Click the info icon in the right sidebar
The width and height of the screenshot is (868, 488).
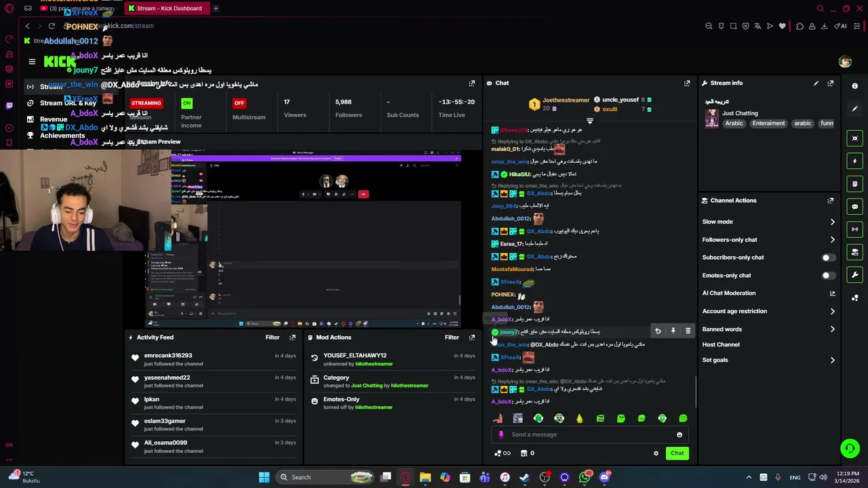point(855,86)
